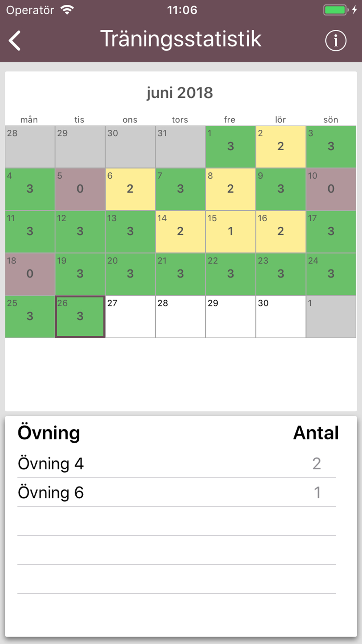Tap greyed-out May 28 cell
The width and height of the screenshot is (362, 644).
coord(30,147)
